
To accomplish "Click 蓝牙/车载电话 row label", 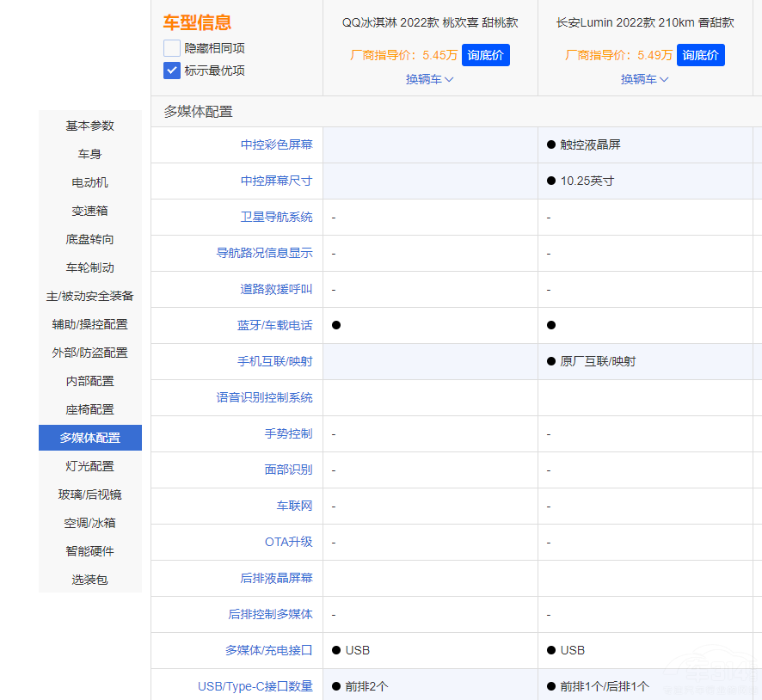I will pyautogui.click(x=274, y=325).
